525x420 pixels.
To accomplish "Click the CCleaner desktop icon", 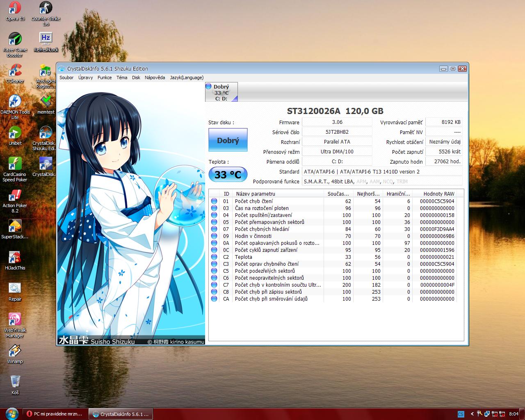I will tap(15, 71).
